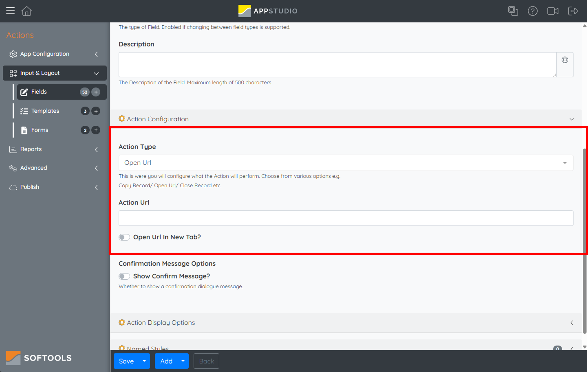The width and height of the screenshot is (588, 372).
Task: Open the video camera icon
Action: coord(553,11)
